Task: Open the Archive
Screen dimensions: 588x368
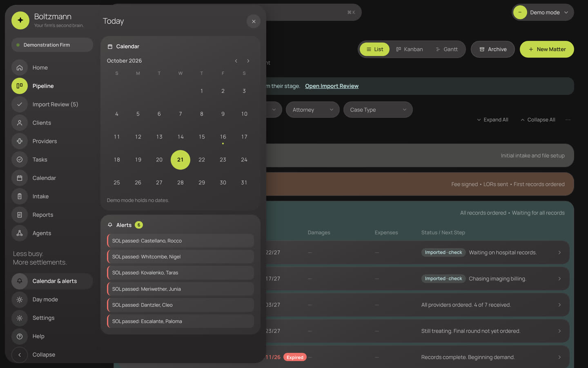Action: pyautogui.click(x=493, y=49)
